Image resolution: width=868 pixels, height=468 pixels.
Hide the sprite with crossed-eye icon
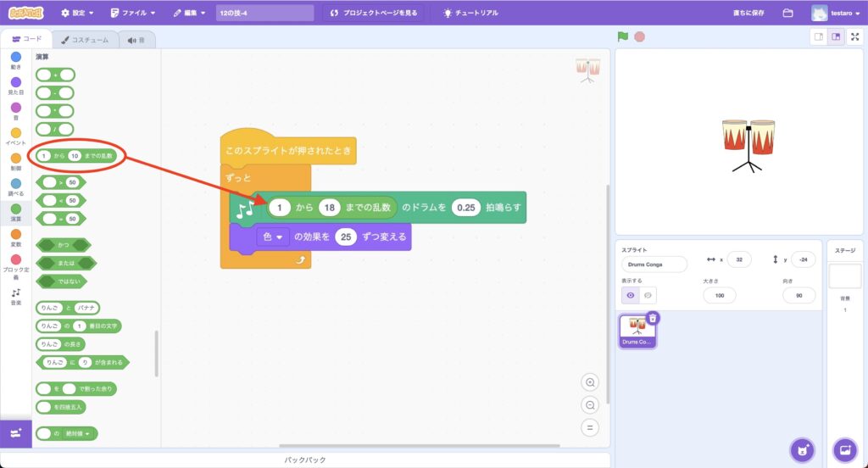tap(648, 295)
